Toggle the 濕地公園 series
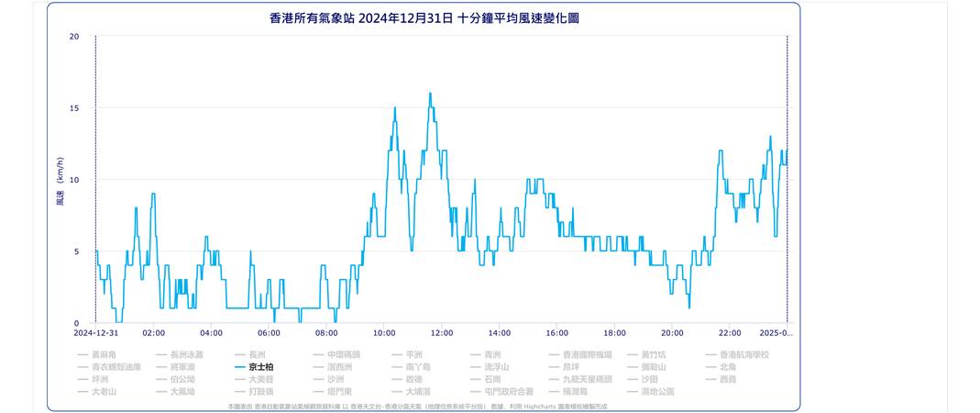 click(657, 391)
